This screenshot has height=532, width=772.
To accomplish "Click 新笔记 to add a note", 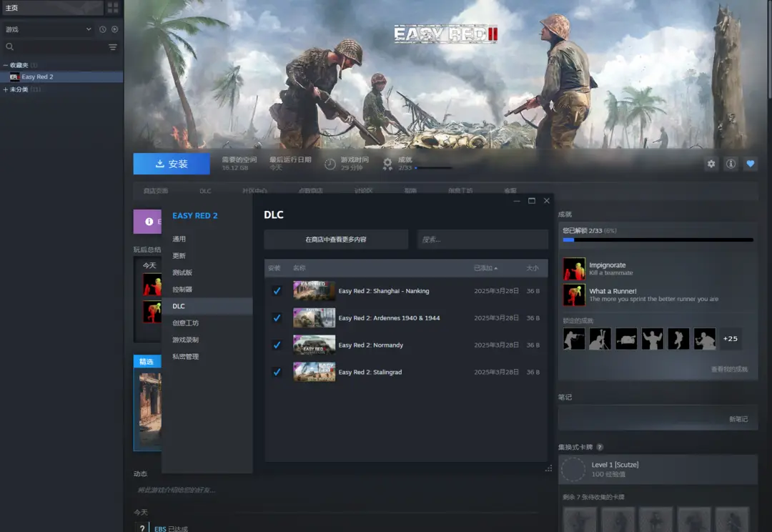I will click(738, 419).
